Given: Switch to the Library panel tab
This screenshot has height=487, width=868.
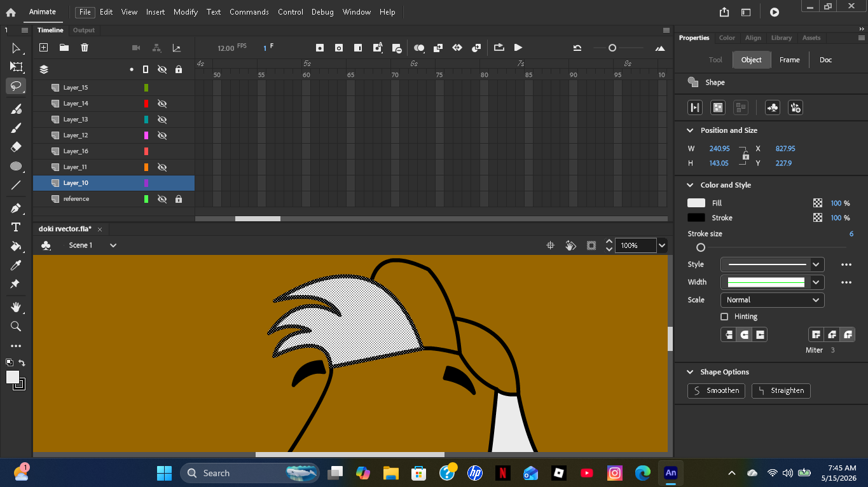Looking at the screenshot, I should [x=782, y=38].
